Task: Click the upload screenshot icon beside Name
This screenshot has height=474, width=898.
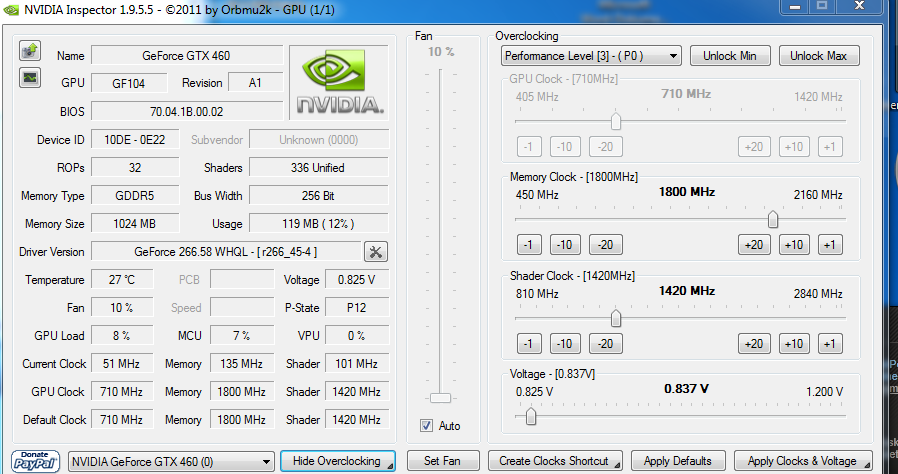Action: (x=30, y=51)
